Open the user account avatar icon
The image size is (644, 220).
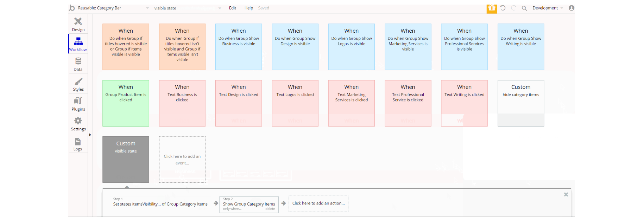[572, 8]
